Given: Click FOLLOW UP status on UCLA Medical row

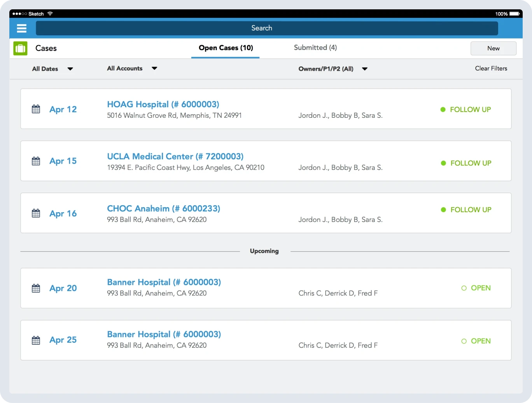Looking at the screenshot, I should tap(471, 163).
